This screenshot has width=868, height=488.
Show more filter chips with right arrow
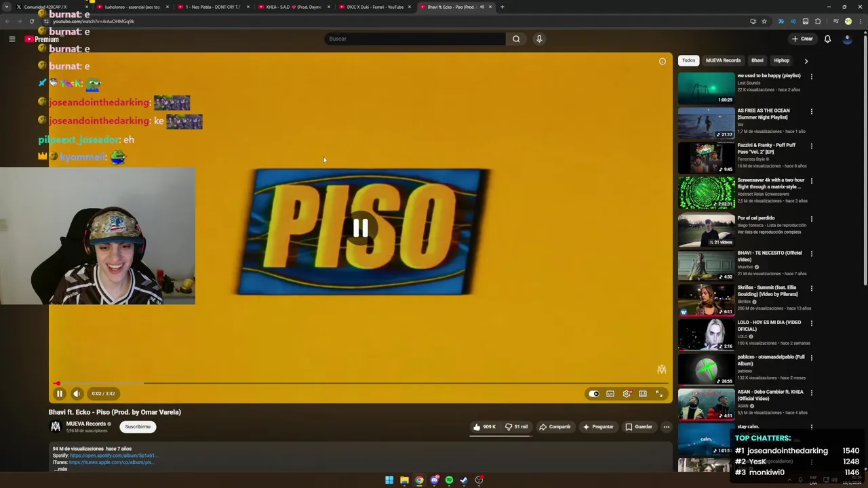806,61
